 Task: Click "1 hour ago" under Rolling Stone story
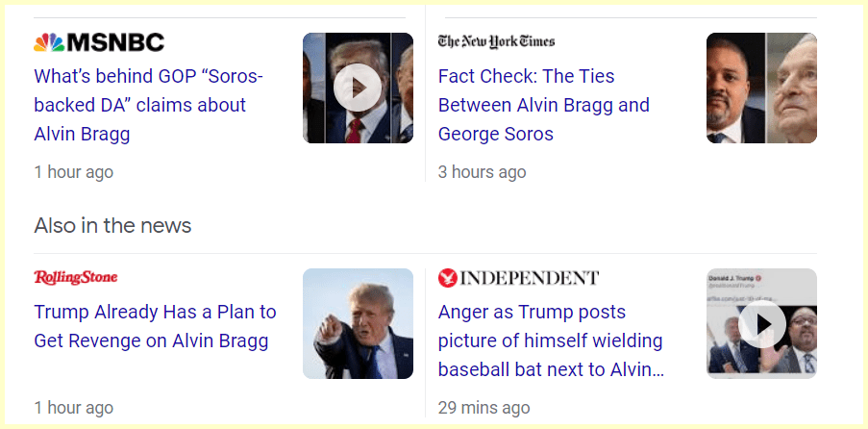(73, 408)
